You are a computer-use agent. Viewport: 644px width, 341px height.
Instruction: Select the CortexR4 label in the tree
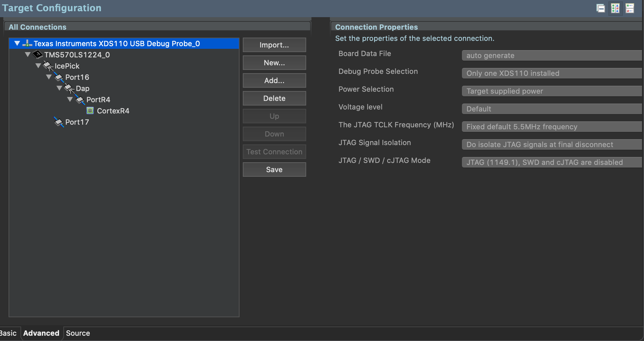pos(113,111)
